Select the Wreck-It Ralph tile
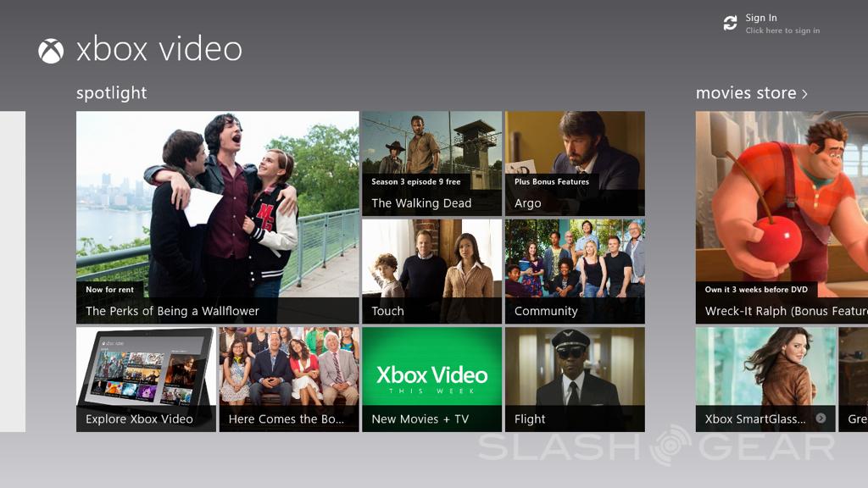The image size is (868, 488). tap(782, 217)
